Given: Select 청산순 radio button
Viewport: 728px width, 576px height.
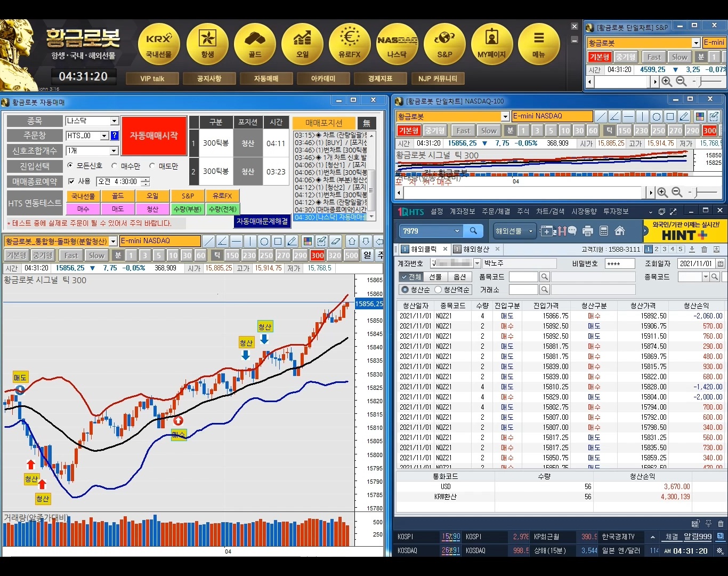Looking at the screenshot, I should 405,290.
